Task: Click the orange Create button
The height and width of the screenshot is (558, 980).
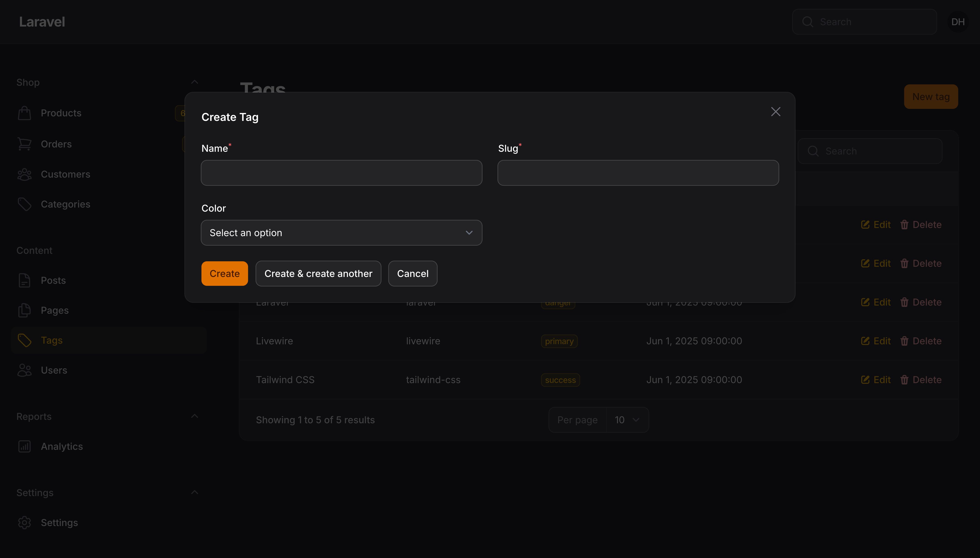Action: (x=225, y=274)
